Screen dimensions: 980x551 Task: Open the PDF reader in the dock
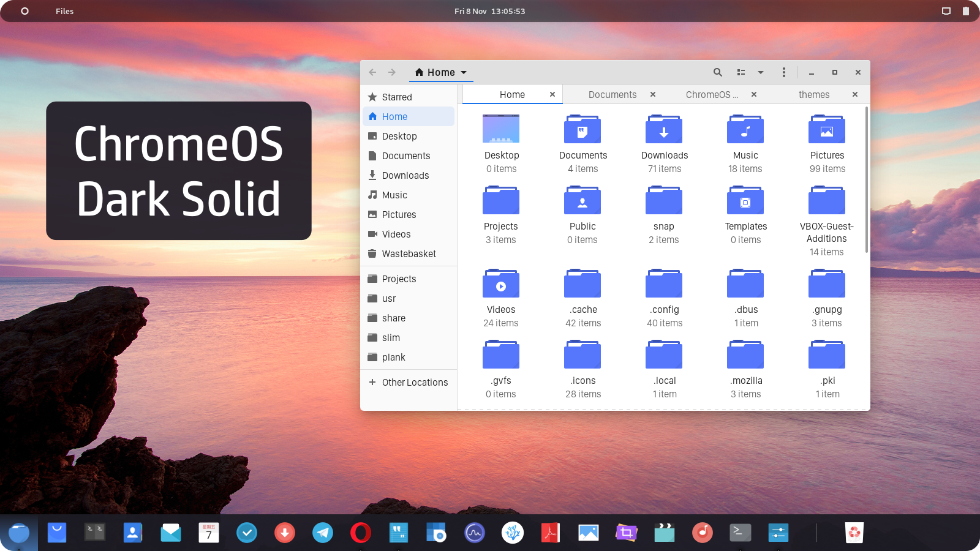(x=551, y=533)
